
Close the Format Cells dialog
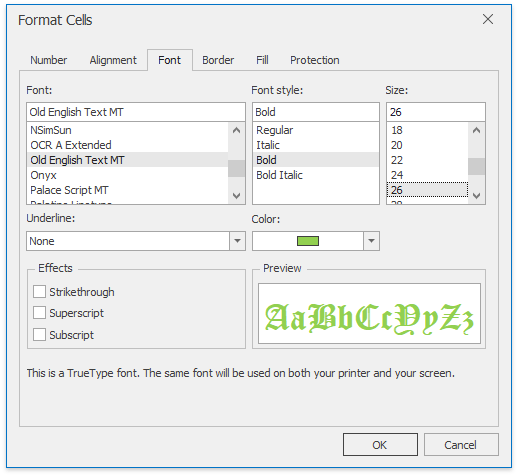pos(488,19)
